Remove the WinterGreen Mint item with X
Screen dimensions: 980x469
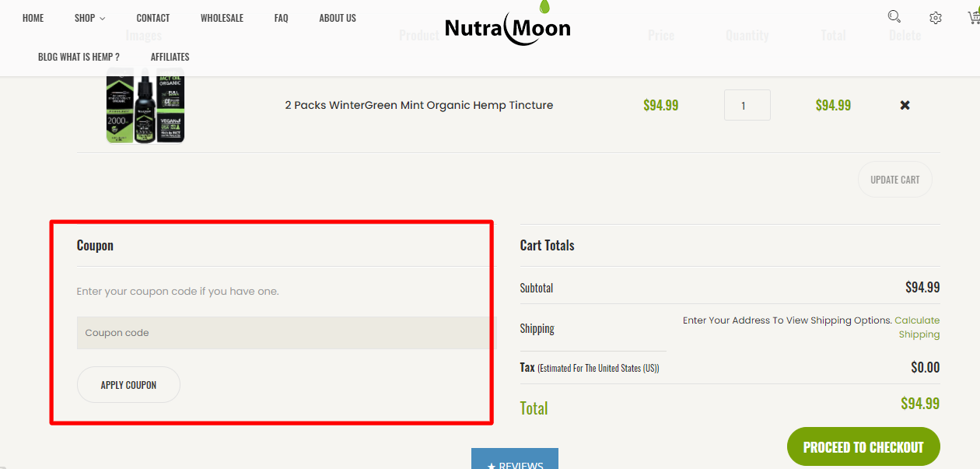[905, 105]
